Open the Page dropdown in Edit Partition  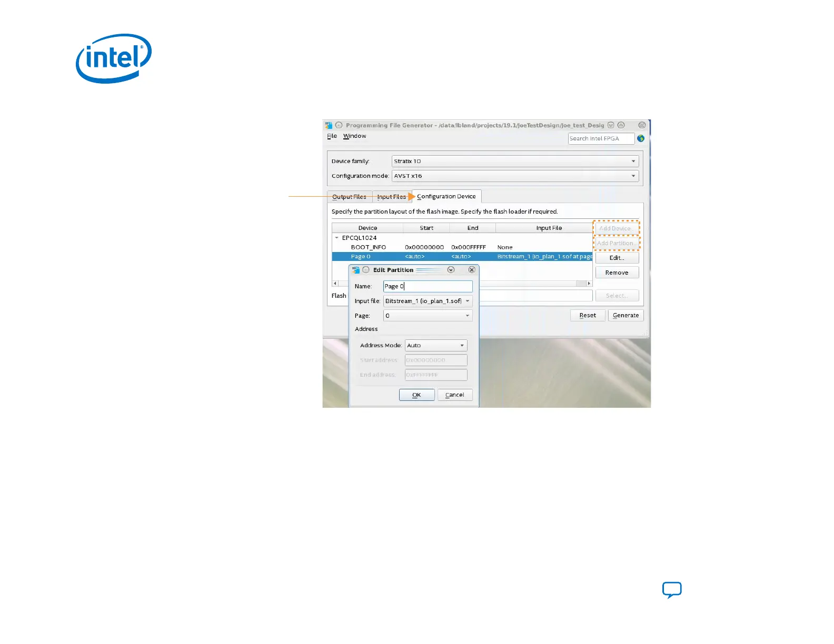tap(428, 316)
